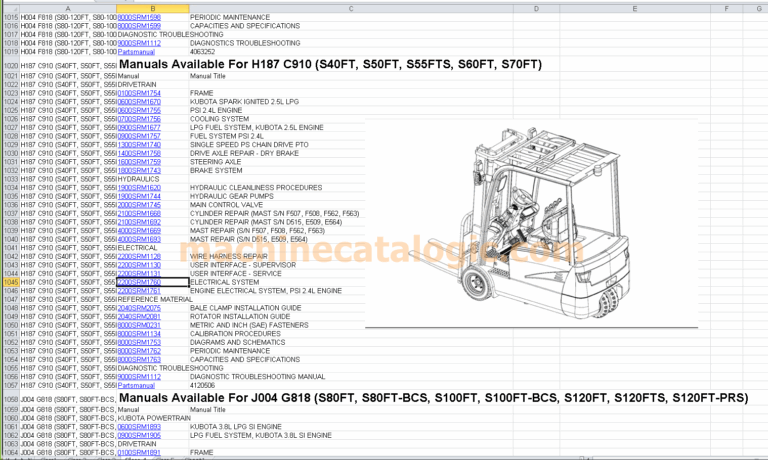Open the 2000SRM1745 main control valve link
The height and width of the screenshot is (460, 768).
(x=139, y=205)
